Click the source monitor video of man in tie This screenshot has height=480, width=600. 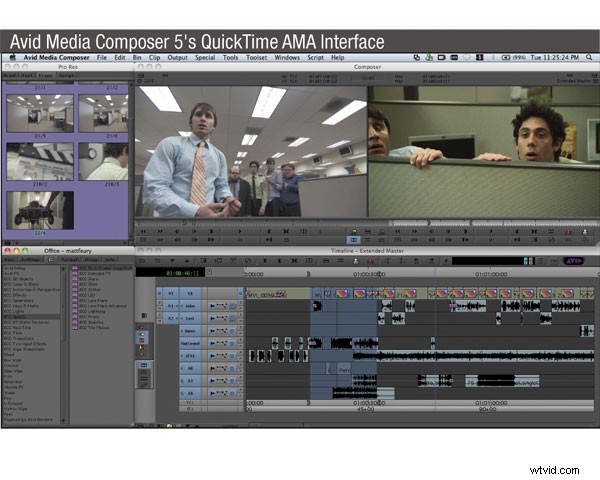click(x=251, y=151)
